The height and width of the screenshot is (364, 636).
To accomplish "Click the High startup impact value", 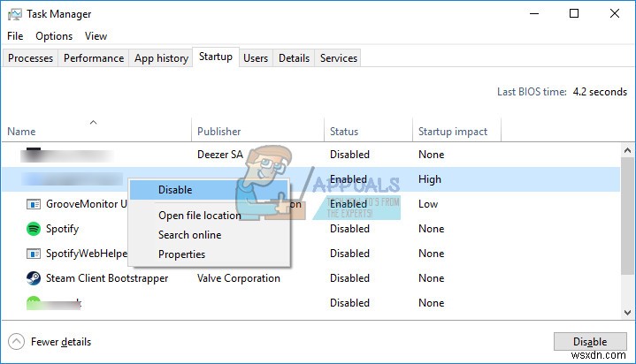I will pyautogui.click(x=430, y=179).
